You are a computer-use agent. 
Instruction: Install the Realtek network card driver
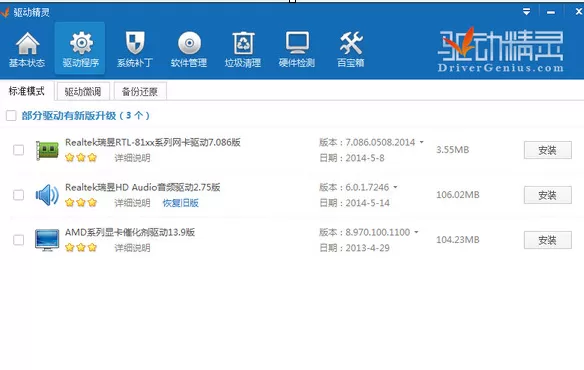click(x=548, y=150)
